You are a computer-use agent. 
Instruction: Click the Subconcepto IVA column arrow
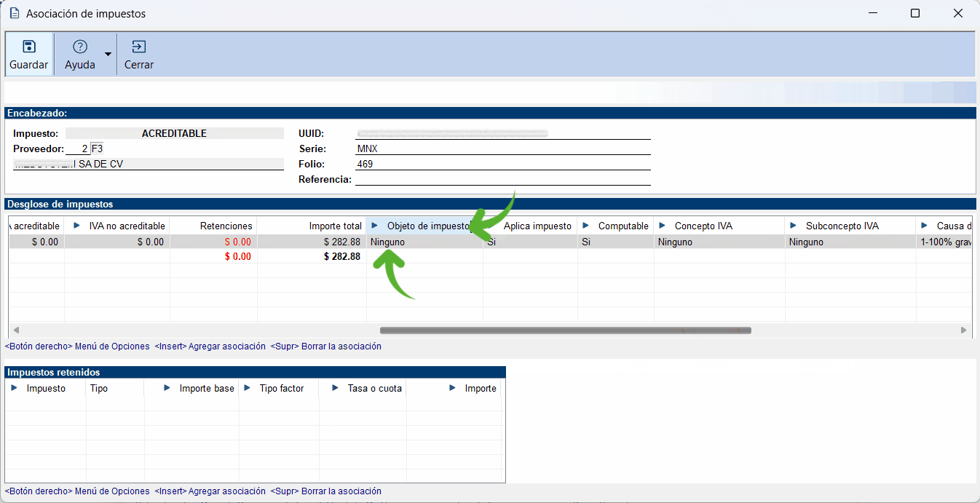coord(794,226)
